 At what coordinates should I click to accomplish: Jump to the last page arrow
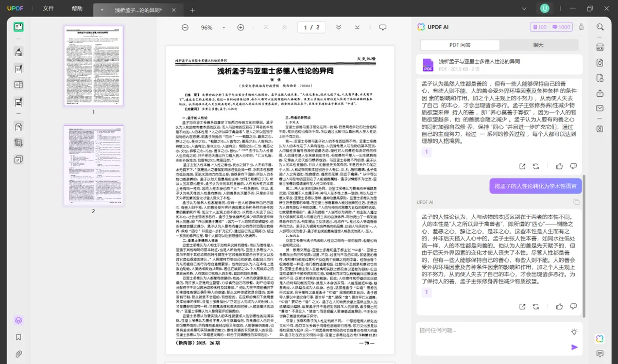coord(357,27)
